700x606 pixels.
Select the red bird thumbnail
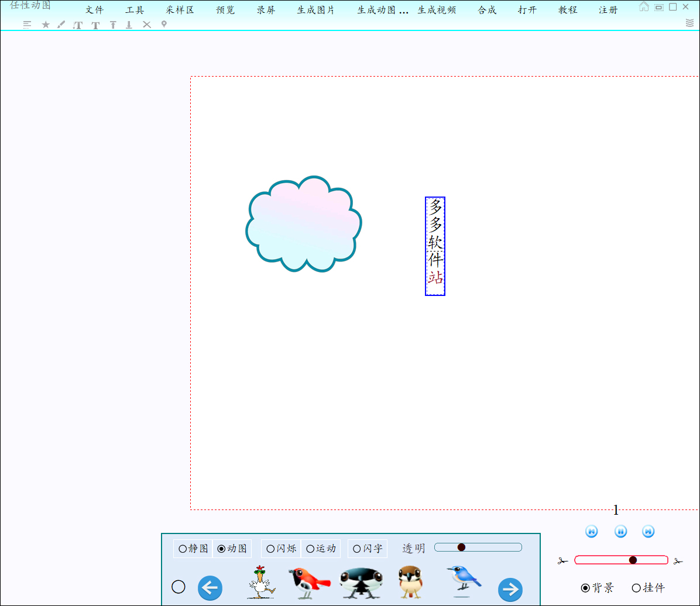309,583
